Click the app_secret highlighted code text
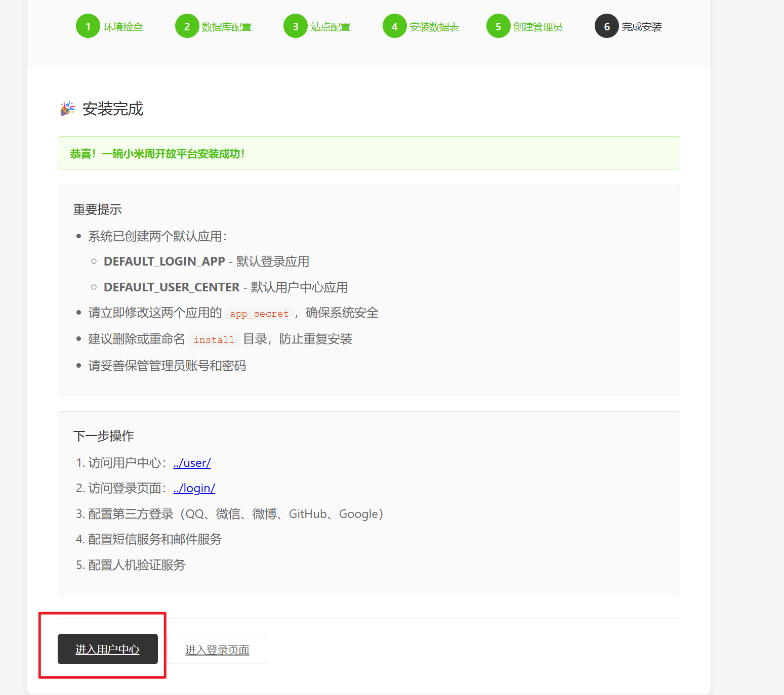This screenshot has height=695, width=784. coord(259,314)
